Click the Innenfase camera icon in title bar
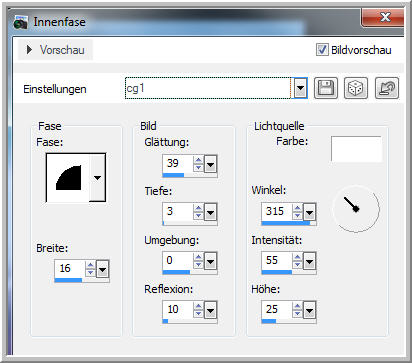This screenshot has width=412, height=363. tap(20, 22)
